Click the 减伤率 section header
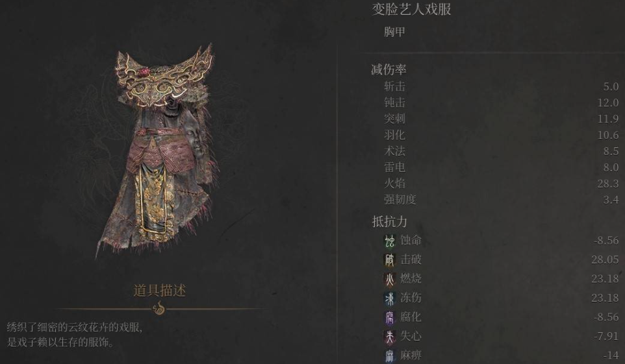 point(389,69)
